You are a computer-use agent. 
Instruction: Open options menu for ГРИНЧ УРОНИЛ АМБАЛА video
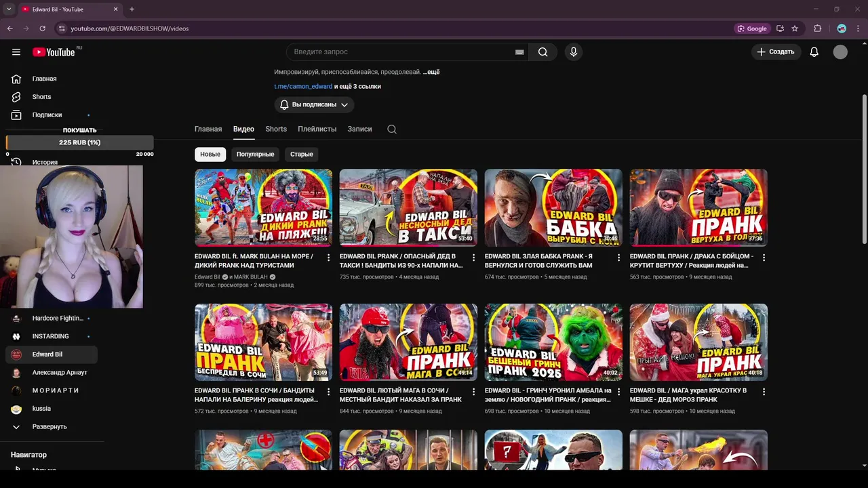(x=618, y=392)
